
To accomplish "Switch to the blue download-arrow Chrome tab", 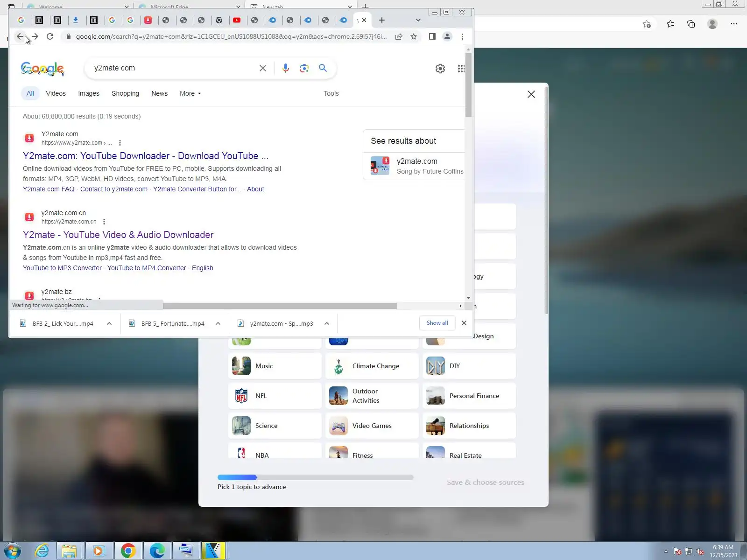I will pyautogui.click(x=76, y=20).
